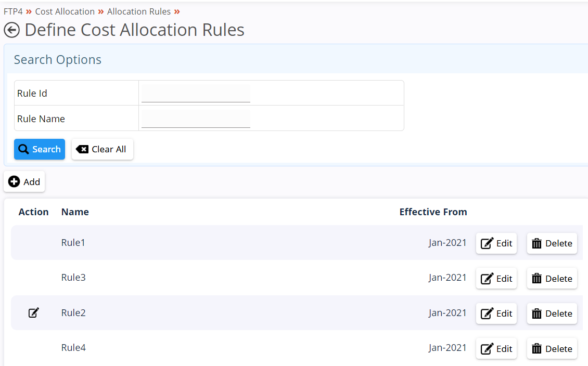Image resolution: width=588 pixels, height=366 pixels.
Task: Clear all search fields with Clear All
Action: click(x=103, y=149)
